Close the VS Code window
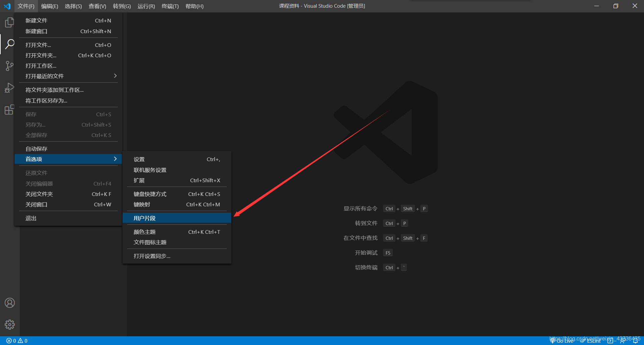This screenshot has height=345, width=644. click(635, 6)
